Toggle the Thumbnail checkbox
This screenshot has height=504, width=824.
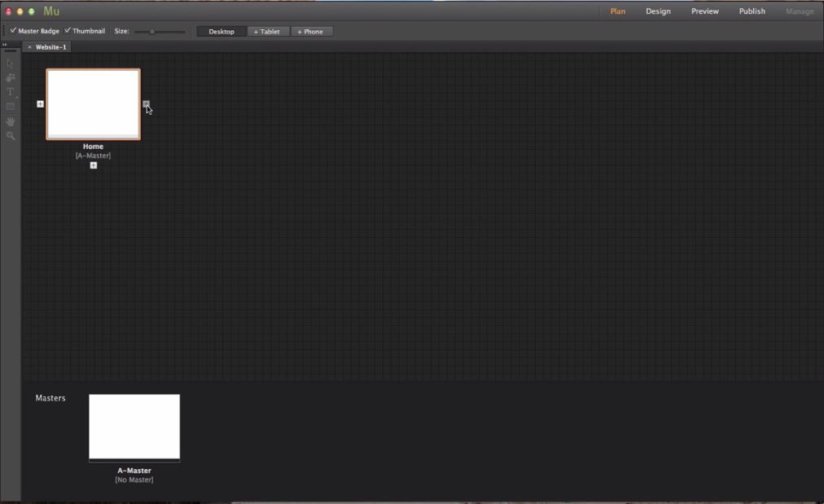[68, 30]
